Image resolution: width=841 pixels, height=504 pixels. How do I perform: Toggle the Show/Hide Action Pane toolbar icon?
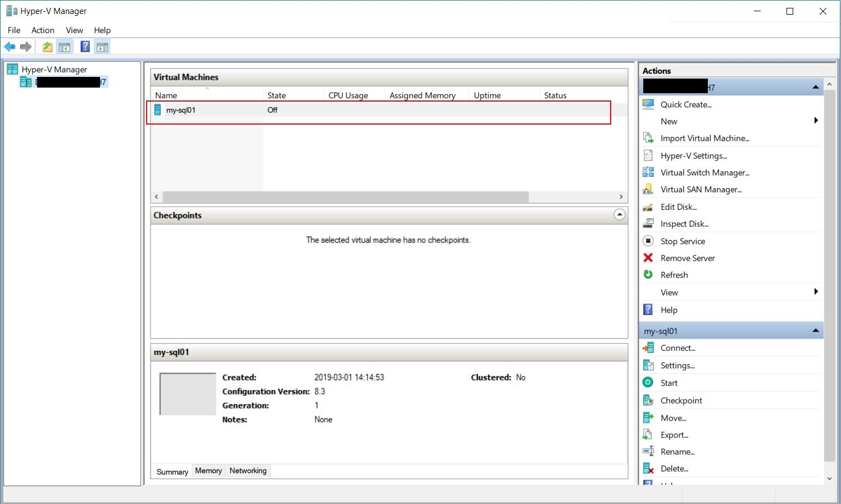(x=102, y=47)
